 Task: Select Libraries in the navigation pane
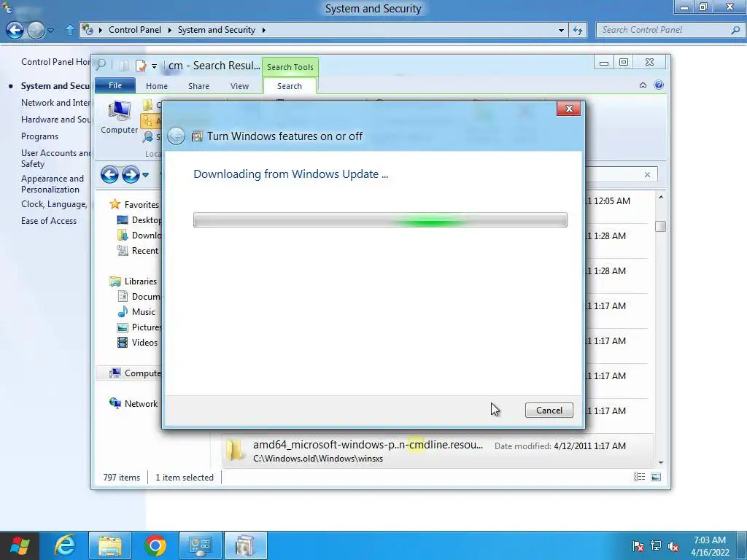[133, 281]
